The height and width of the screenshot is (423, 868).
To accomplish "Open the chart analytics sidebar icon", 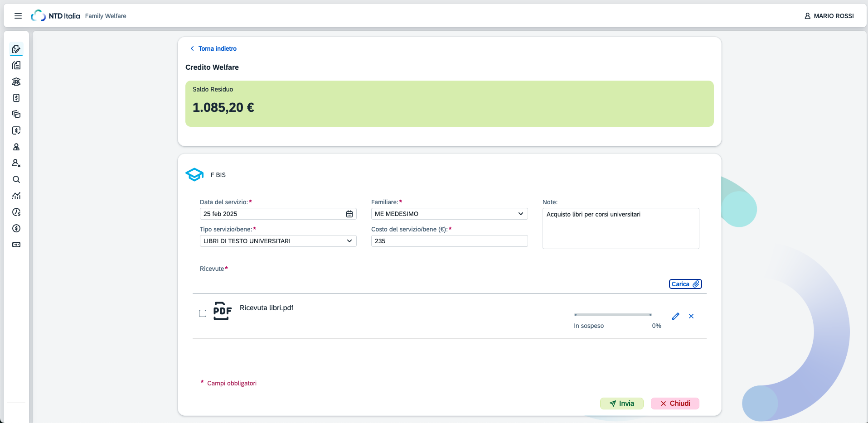I will pyautogui.click(x=16, y=196).
